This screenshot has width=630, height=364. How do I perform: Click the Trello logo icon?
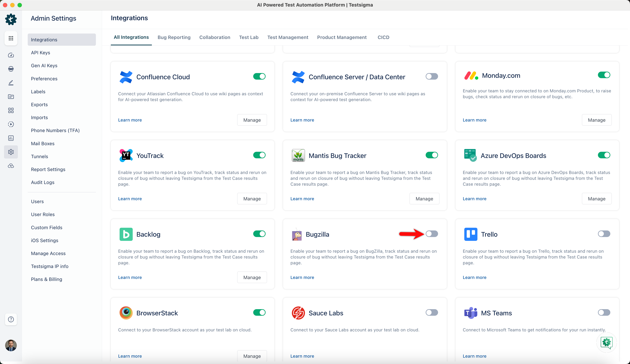tap(471, 234)
